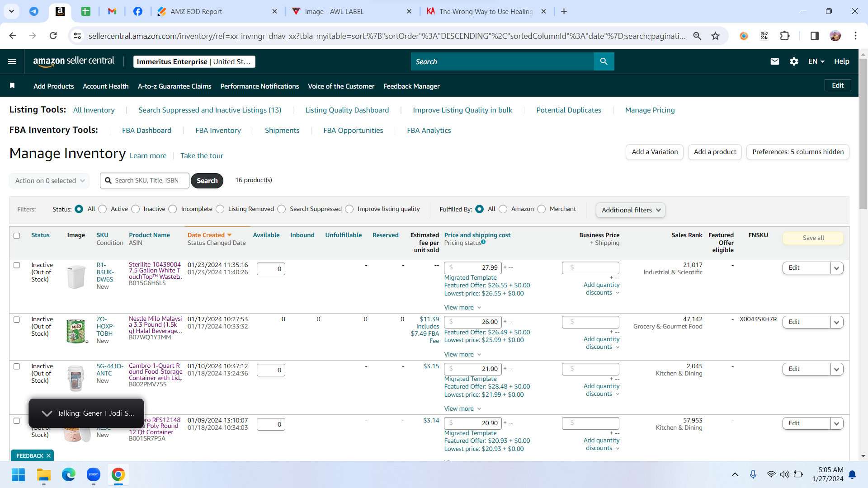This screenshot has height=488, width=868.
Task: Click the pricing status info icon
Action: 483,242
